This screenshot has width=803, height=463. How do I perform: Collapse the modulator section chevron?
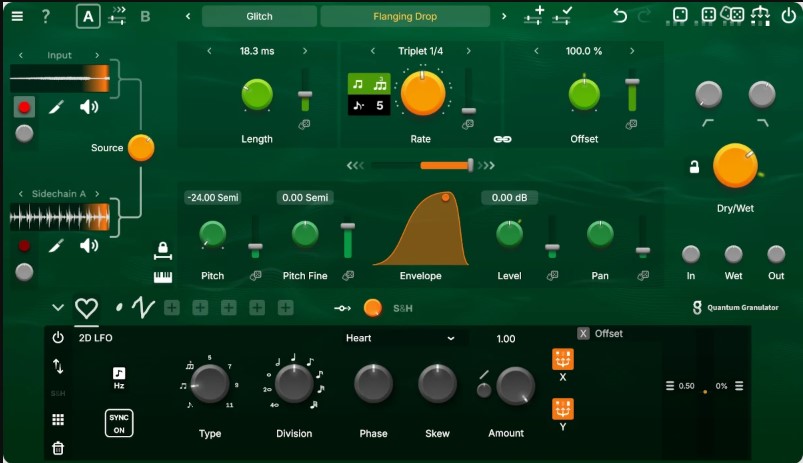pos(58,308)
